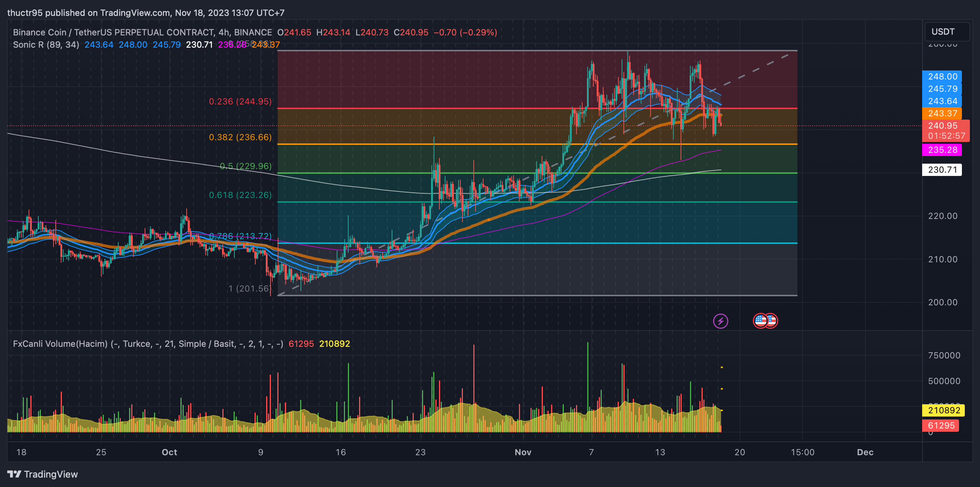Select the 0.236 (244.95) Fibonacci level label

[x=240, y=102]
